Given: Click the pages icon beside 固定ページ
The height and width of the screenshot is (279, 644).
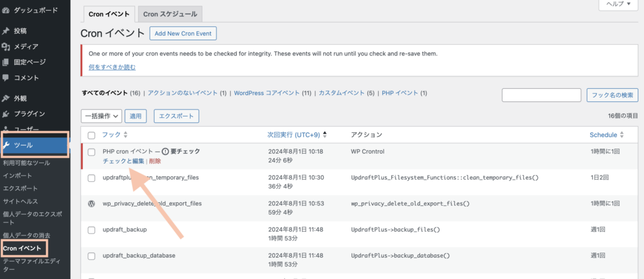Looking at the screenshot, I should click(x=6, y=62).
